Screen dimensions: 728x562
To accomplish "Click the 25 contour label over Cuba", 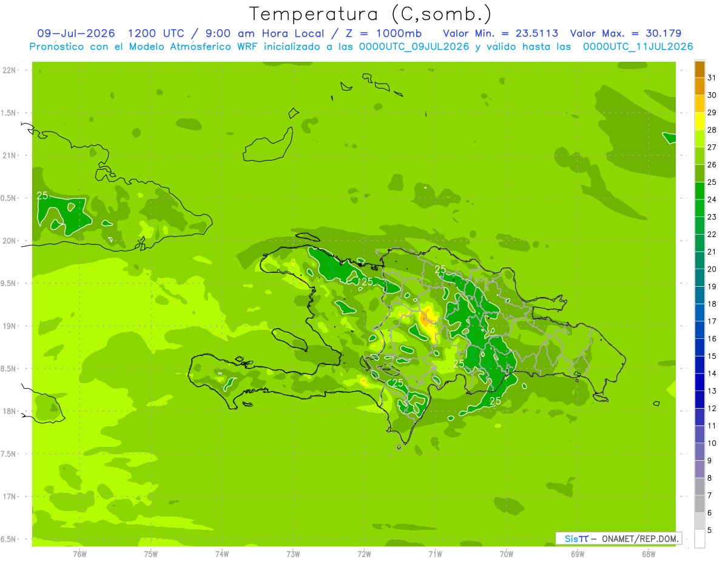I will coord(42,195).
